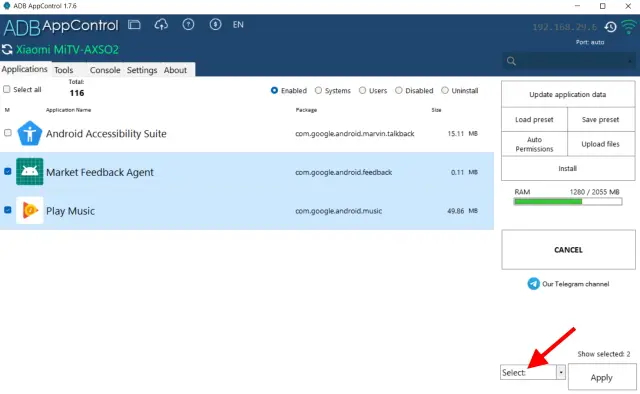
Task: Click the Auto Permissions button
Action: (x=534, y=144)
